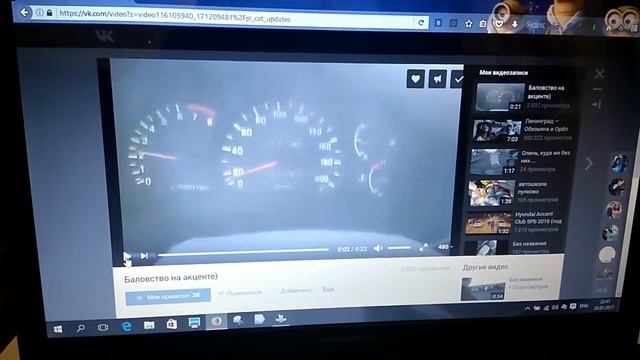Open browser downloads arrow icon
The width and height of the screenshot is (640, 360).
pyautogui.click(x=515, y=25)
